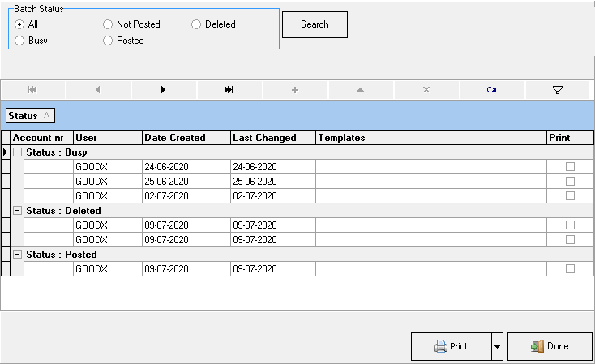
Task: Sort by Date Created column header
Action: [x=186, y=138]
